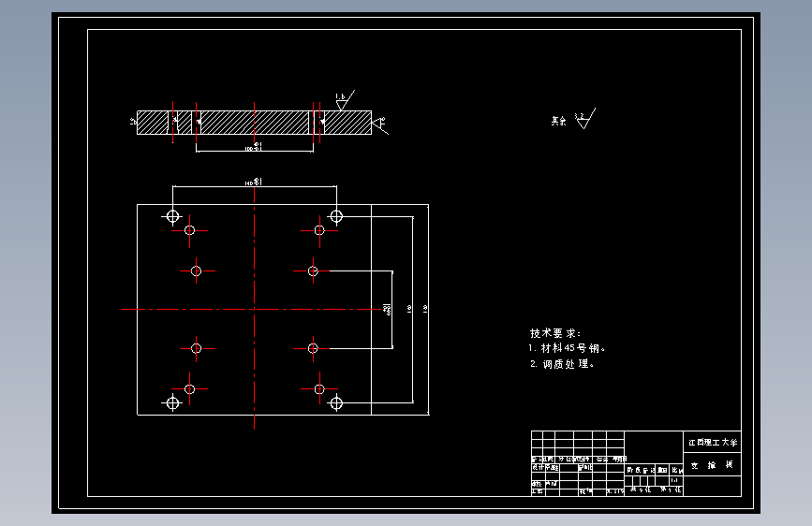Click the 其余 label near the roughness symbol
Image resolution: width=812 pixels, height=526 pixels.
coord(559,121)
